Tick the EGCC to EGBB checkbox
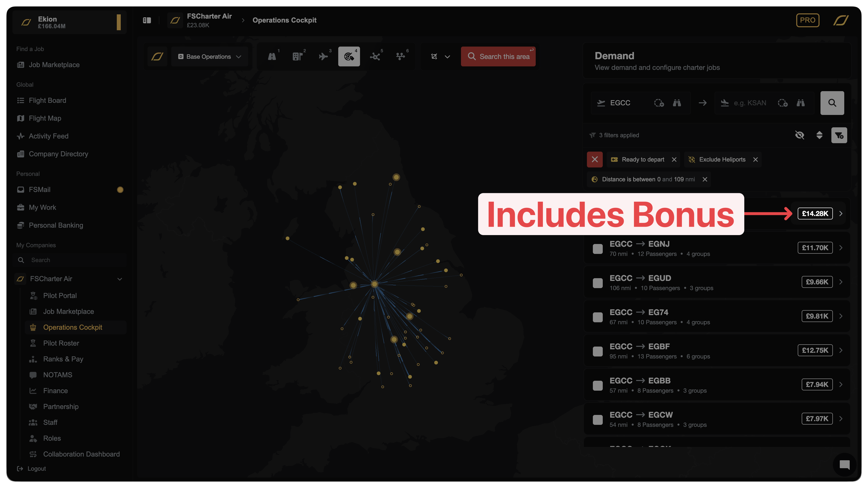868x488 pixels. 598,385
